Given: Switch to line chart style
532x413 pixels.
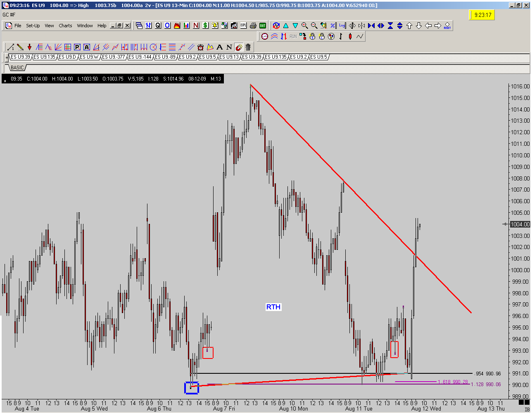Looking at the screenshot, I should point(359,36).
